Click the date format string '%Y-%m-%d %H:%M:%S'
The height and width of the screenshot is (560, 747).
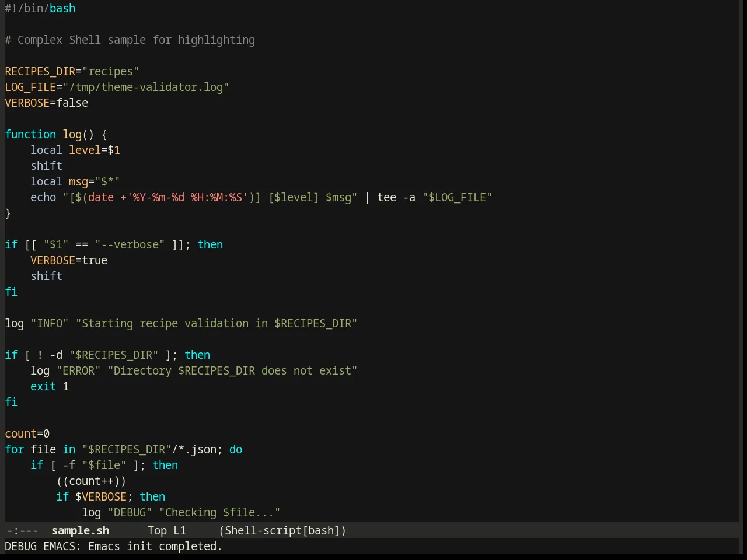(x=187, y=197)
